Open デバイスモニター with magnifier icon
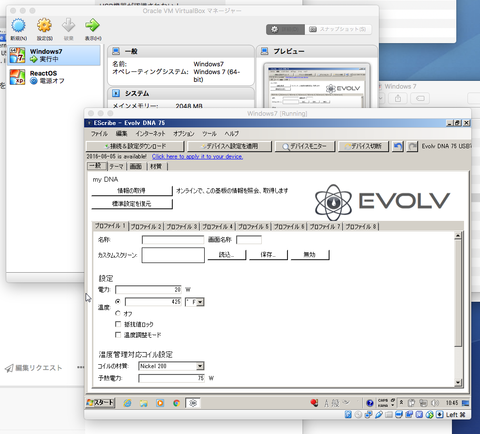The image size is (480, 434). point(305,146)
